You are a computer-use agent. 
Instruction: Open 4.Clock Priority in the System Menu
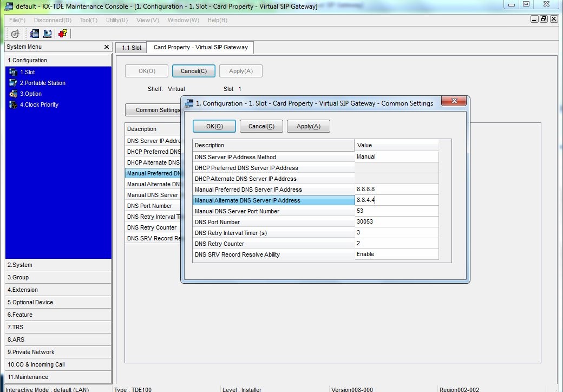tap(39, 105)
